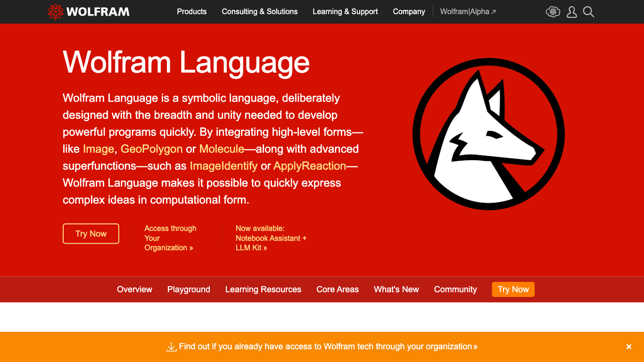Open the Consulting & Solutions menu
The image size is (644, 362).
coord(260,12)
